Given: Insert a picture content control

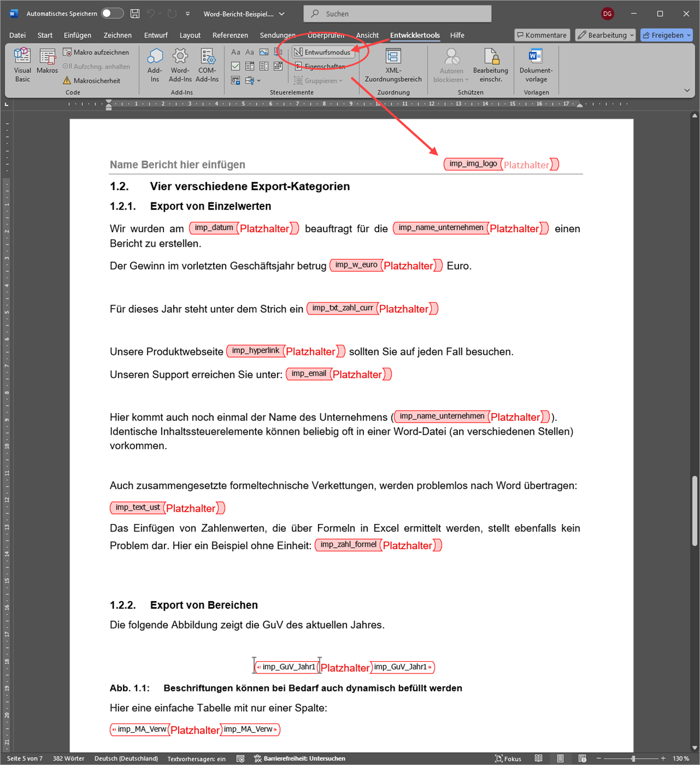Looking at the screenshot, I should point(264,53).
